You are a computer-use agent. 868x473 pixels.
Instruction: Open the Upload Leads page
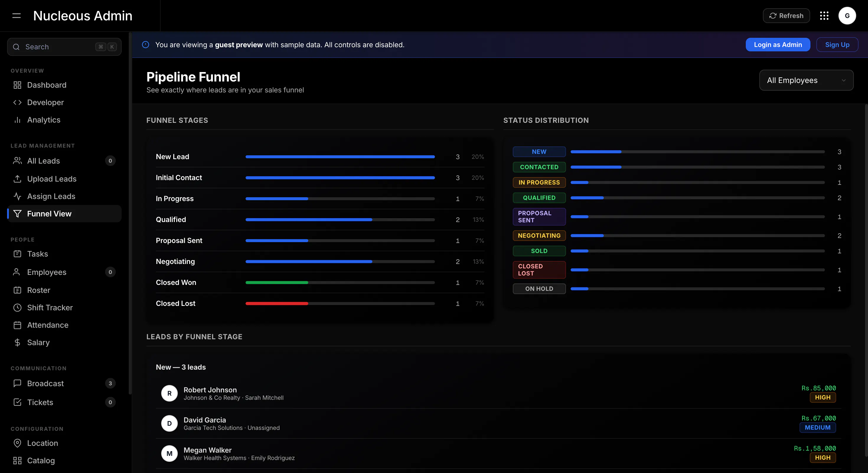point(64,179)
